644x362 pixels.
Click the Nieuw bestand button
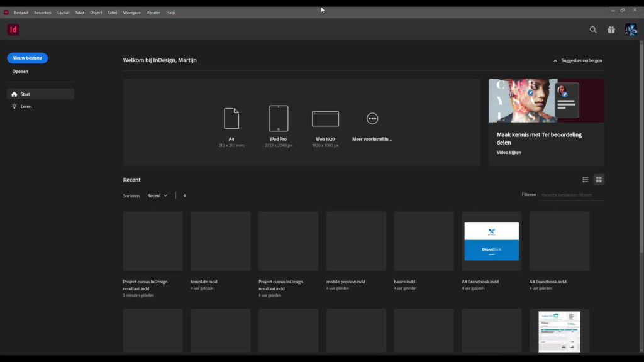click(x=27, y=58)
